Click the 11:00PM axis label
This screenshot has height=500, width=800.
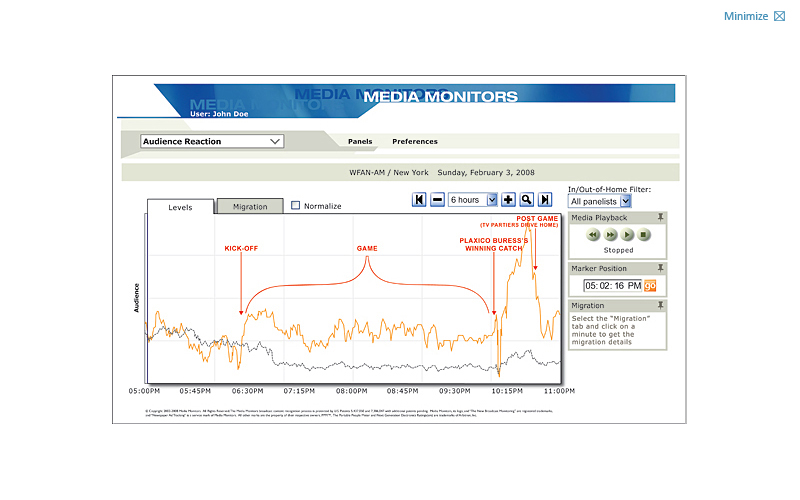(x=559, y=391)
